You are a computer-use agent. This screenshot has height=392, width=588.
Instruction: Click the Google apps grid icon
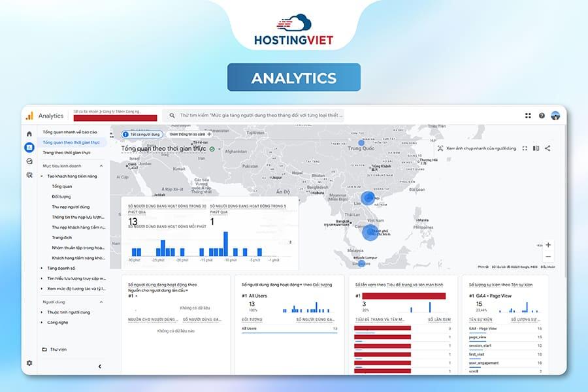[x=528, y=115]
